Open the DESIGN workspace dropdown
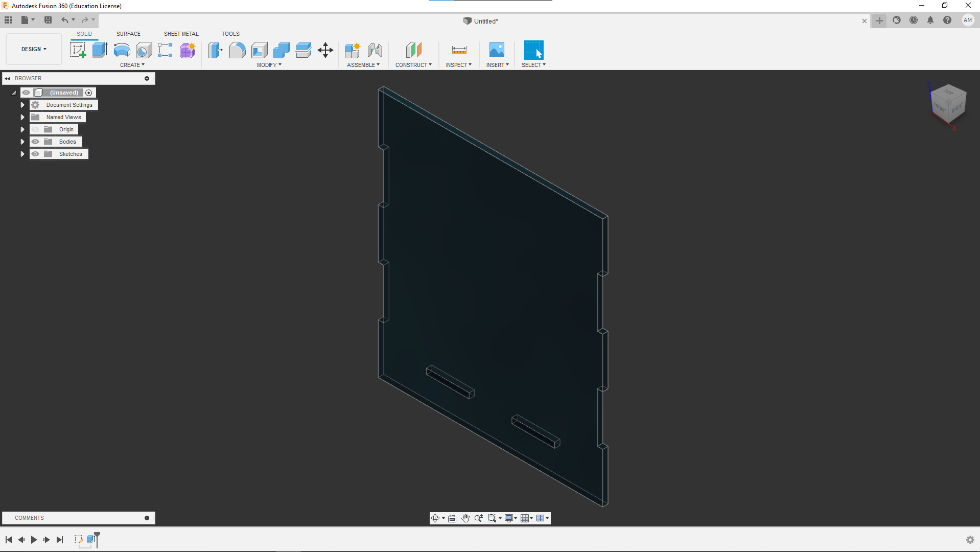This screenshot has width=980, height=552. tap(34, 49)
